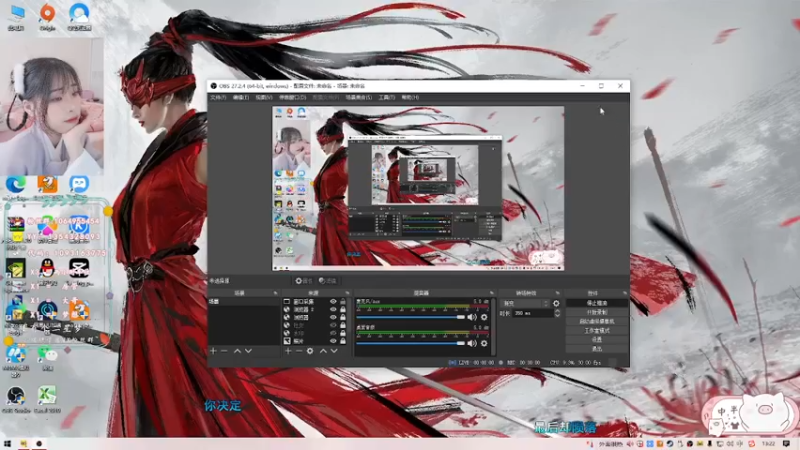Viewport: 800px width, 450px height.
Task: Open the 帮助(H) menu
Action: point(410,97)
